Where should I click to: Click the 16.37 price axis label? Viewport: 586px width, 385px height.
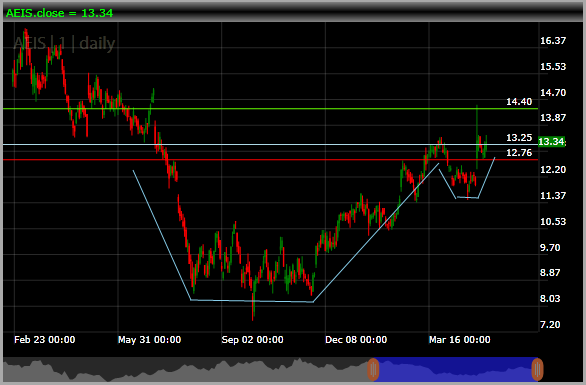point(553,41)
